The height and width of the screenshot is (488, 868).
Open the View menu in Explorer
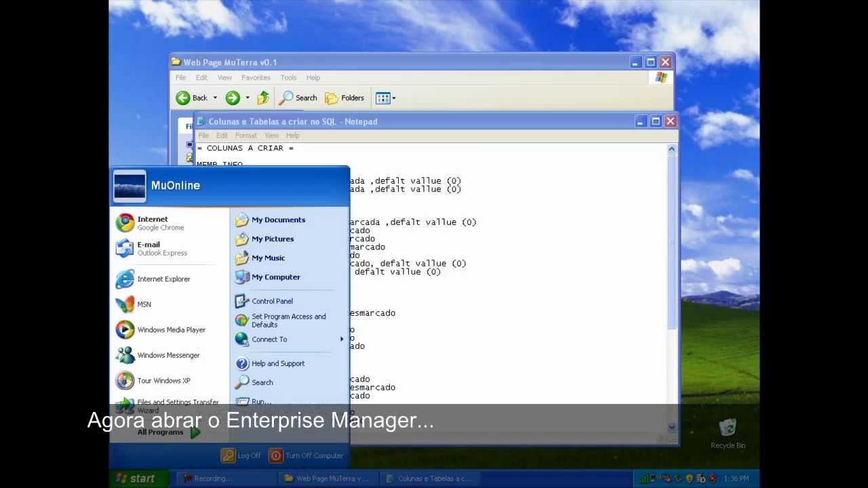224,78
